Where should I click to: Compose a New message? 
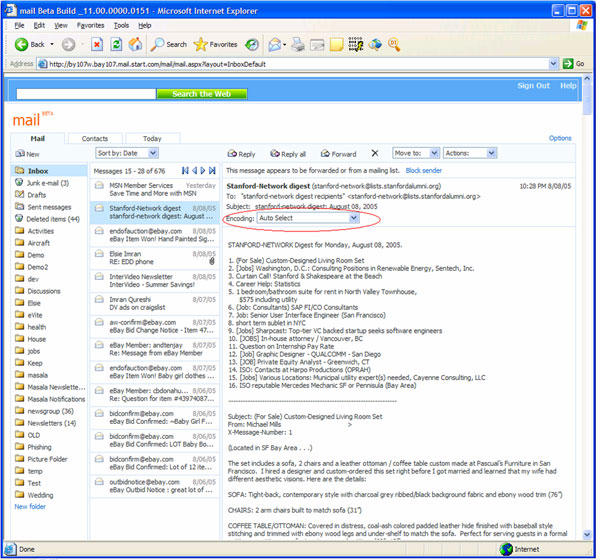27,154
